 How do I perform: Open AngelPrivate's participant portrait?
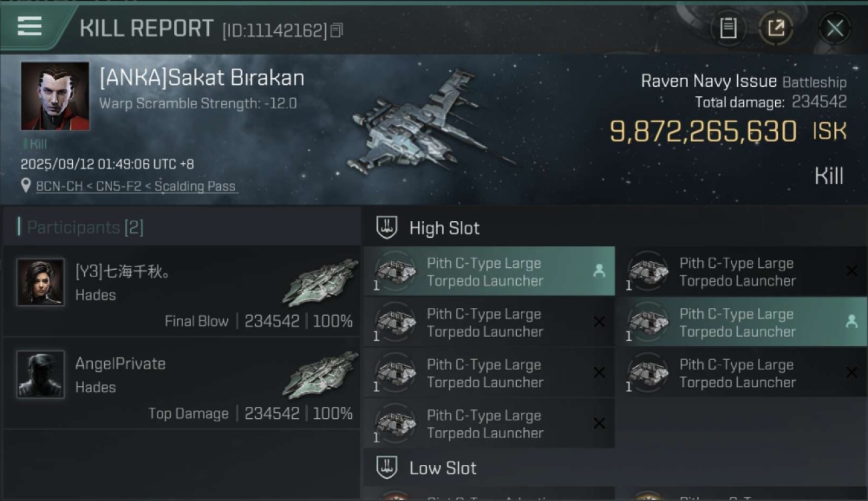click(x=41, y=374)
